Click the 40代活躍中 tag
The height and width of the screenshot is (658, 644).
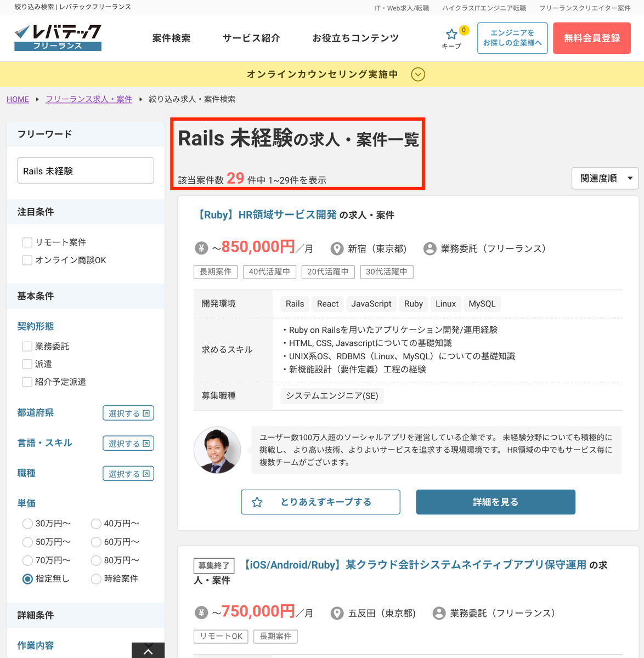[269, 272]
